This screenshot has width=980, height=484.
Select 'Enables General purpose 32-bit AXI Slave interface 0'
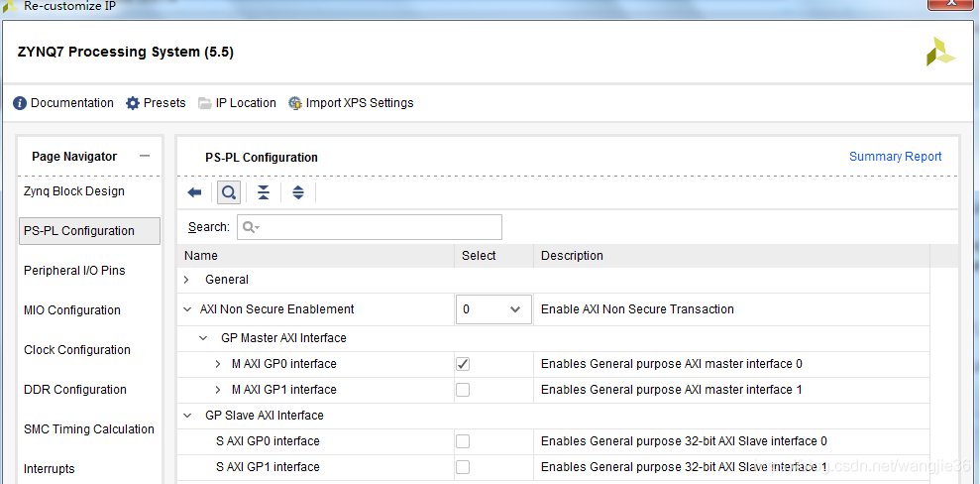point(684,441)
